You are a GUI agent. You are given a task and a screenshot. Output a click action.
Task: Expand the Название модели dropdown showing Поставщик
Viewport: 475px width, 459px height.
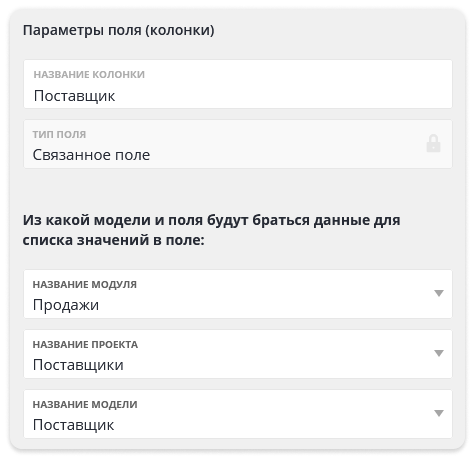click(x=238, y=414)
